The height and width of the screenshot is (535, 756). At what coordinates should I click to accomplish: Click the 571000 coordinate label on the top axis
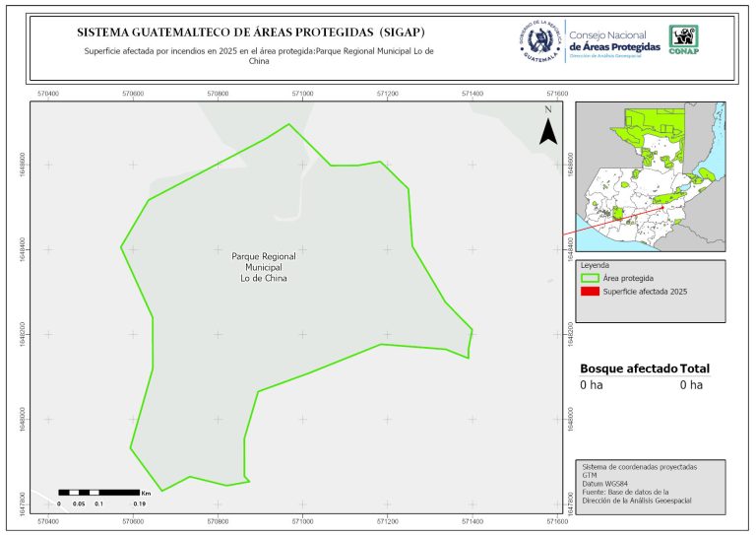(x=302, y=94)
